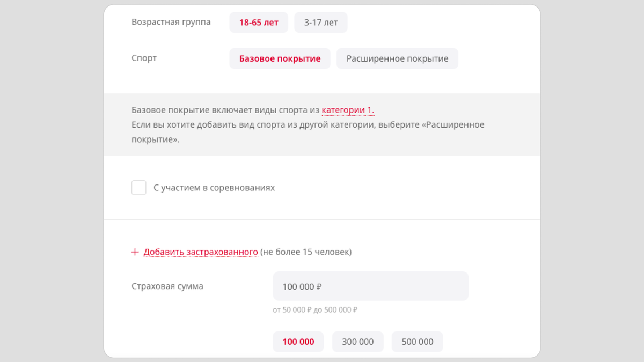Open the category 1 sports list
This screenshot has height=362, width=644.
click(x=347, y=110)
